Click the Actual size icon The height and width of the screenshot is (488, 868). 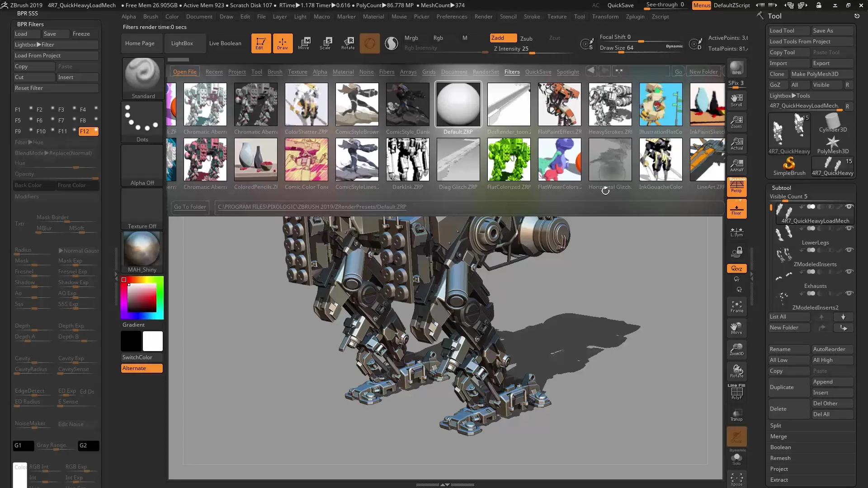pos(736,144)
